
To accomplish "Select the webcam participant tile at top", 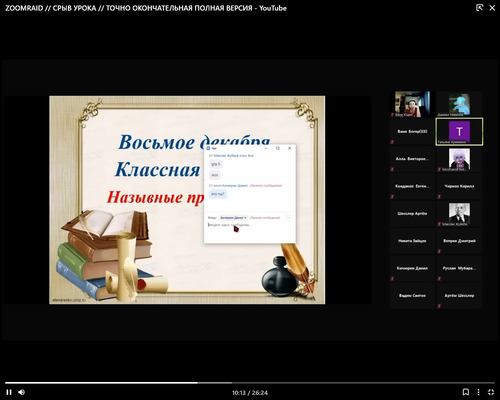I will tap(412, 104).
